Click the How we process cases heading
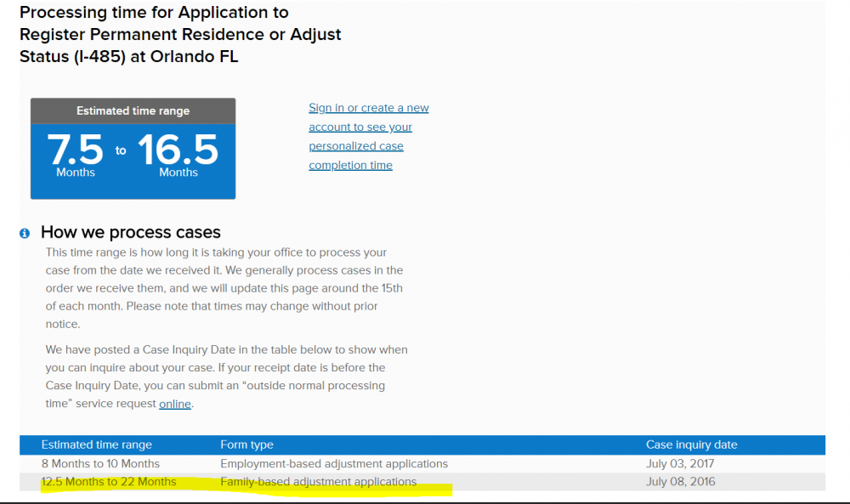The width and height of the screenshot is (850, 504). [x=131, y=232]
